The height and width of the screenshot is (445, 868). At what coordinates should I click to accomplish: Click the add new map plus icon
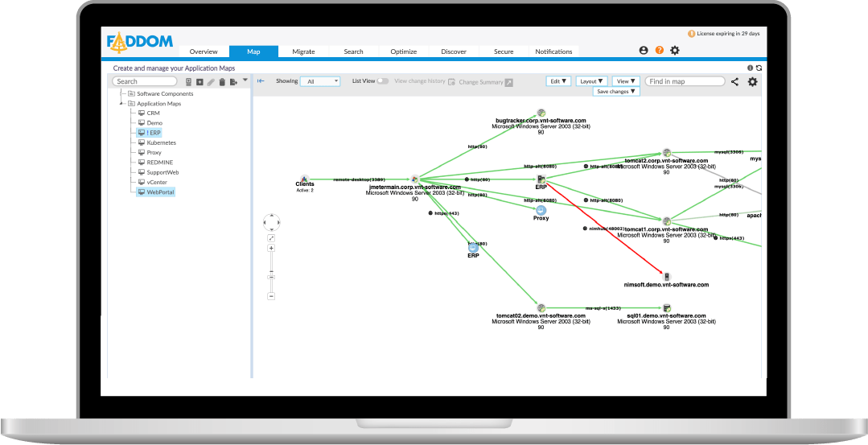(x=200, y=82)
